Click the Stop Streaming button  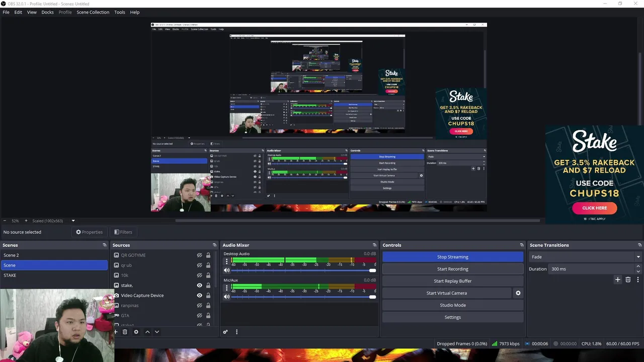tap(453, 257)
